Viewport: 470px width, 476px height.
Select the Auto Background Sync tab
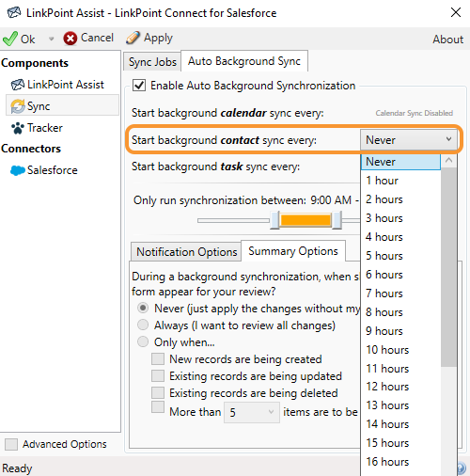click(244, 61)
